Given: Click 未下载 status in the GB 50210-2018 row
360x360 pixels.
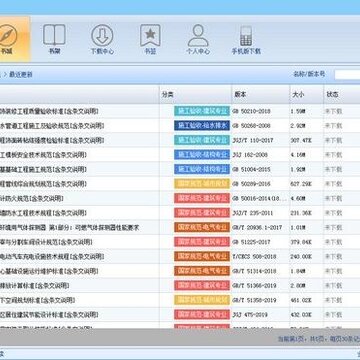Looking at the screenshot, I should coord(333,111).
